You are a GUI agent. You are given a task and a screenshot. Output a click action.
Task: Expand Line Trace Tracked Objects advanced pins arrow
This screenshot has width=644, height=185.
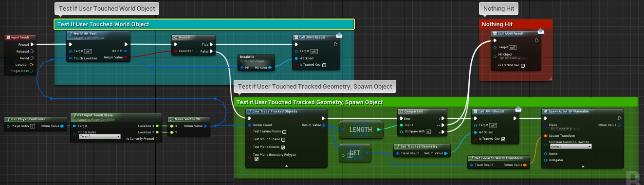pyautogui.click(x=286, y=166)
